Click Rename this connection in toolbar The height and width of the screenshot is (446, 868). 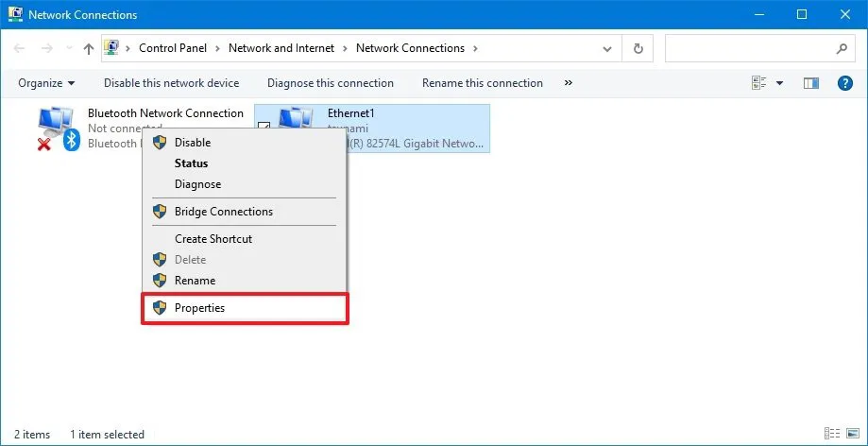coord(482,83)
